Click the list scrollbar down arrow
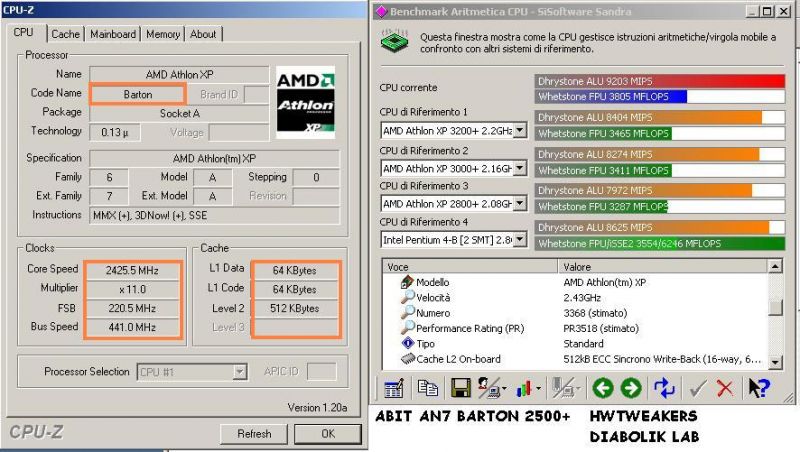800x452 pixels. click(x=775, y=362)
